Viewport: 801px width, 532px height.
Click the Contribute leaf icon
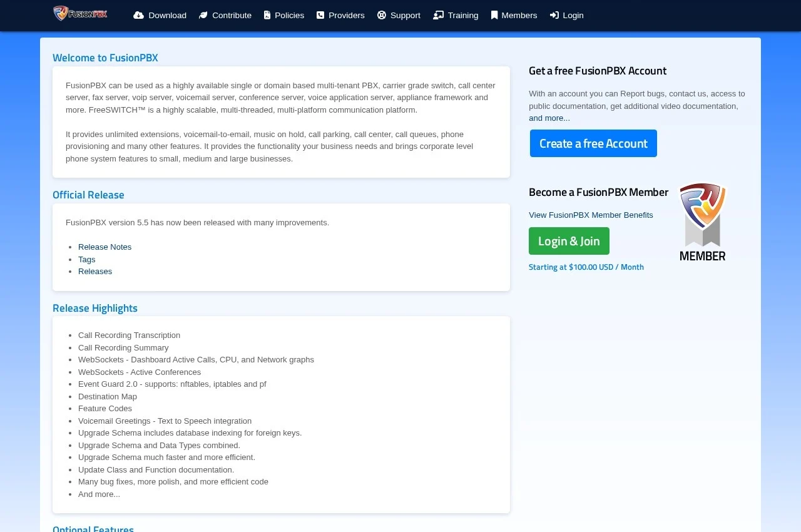(x=203, y=15)
